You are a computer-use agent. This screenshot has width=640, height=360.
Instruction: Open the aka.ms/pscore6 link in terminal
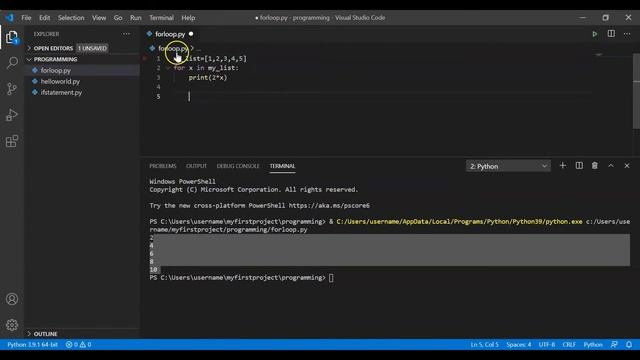[329, 205]
